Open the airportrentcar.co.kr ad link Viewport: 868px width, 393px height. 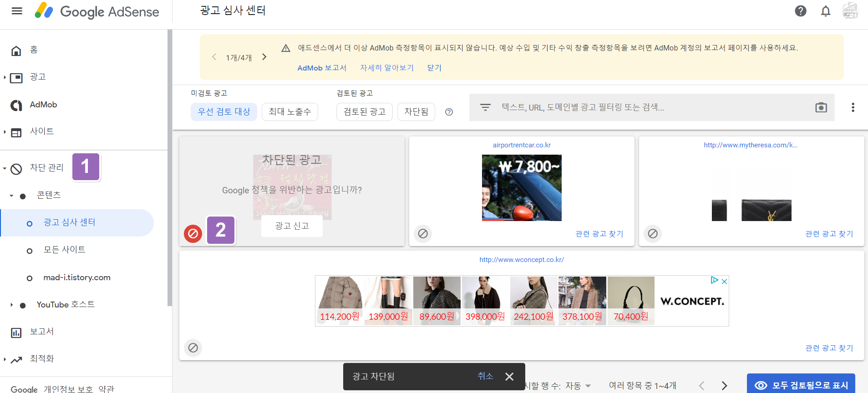coord(522,145)
